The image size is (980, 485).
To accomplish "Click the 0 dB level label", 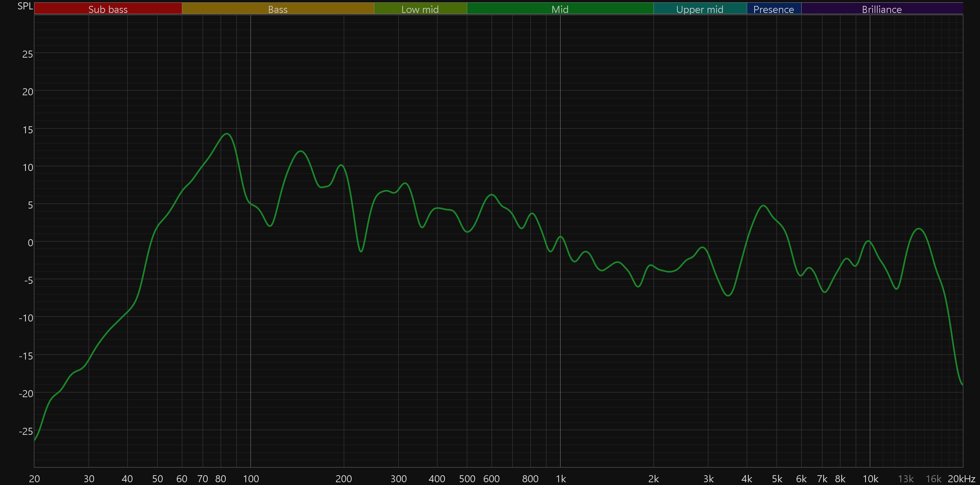I will pos(30,243).
